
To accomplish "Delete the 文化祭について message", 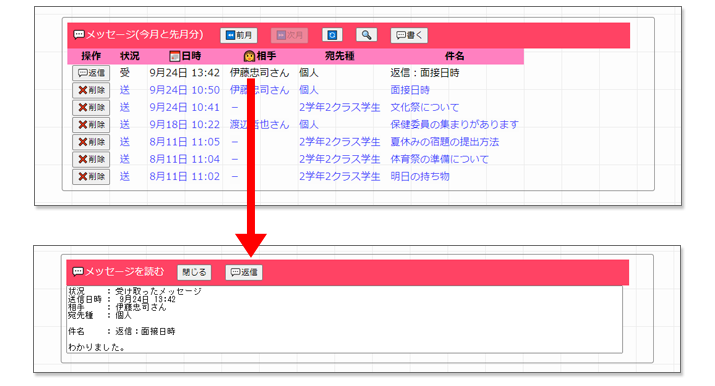I will tap(91, 108).
